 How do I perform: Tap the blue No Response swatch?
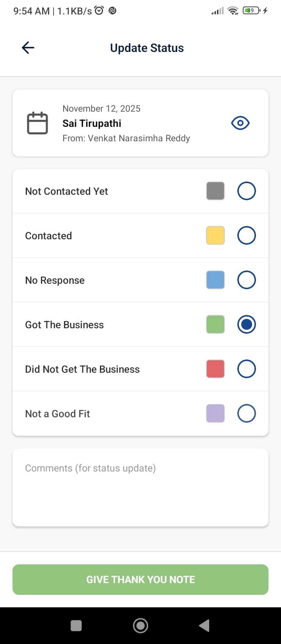(x=215, y=280)
